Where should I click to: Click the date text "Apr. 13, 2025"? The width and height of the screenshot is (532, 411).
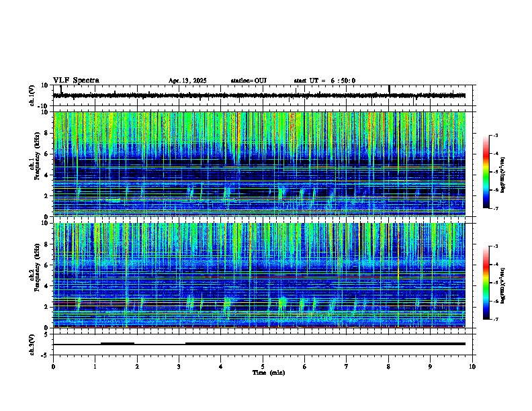coord(187,81)
